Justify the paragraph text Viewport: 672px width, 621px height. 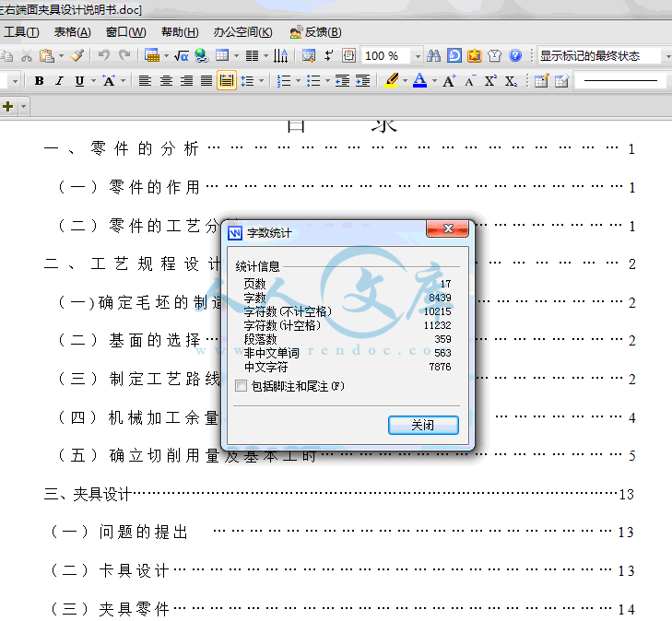[x=206, y=80]
